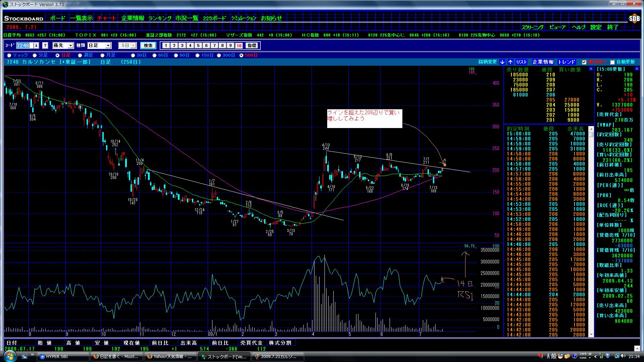The width and height of the screenshot is (644, 362).
Task: Click the 銘柄変更 down arrow icon
Action: 502,62
